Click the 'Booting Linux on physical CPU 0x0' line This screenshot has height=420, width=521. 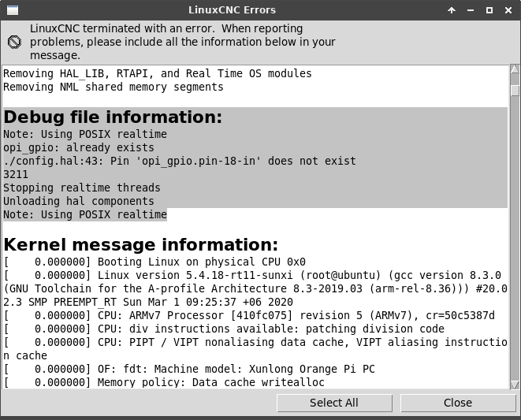(154, 262)
